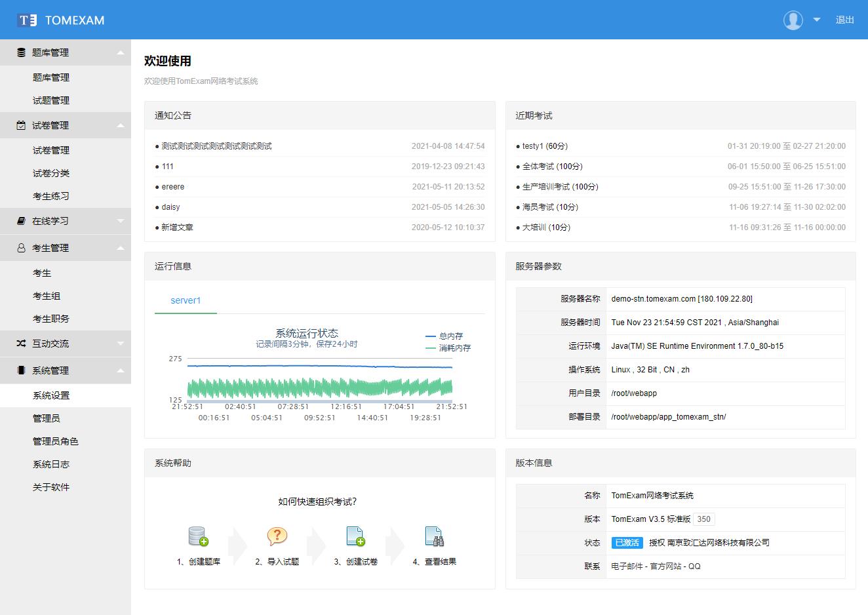Click the import questions icon
Screen dimensions: 868x615
click(x=277, y=536)
